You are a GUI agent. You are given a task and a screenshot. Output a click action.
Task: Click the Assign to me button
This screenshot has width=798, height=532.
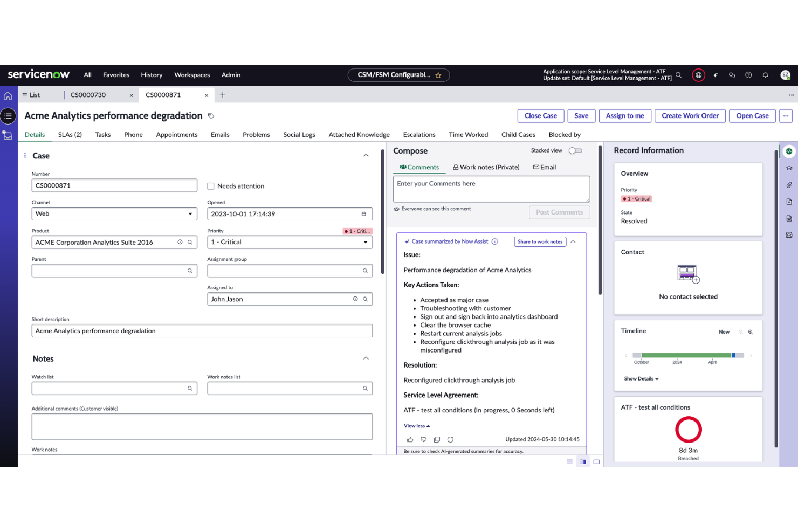click(625, 116)
